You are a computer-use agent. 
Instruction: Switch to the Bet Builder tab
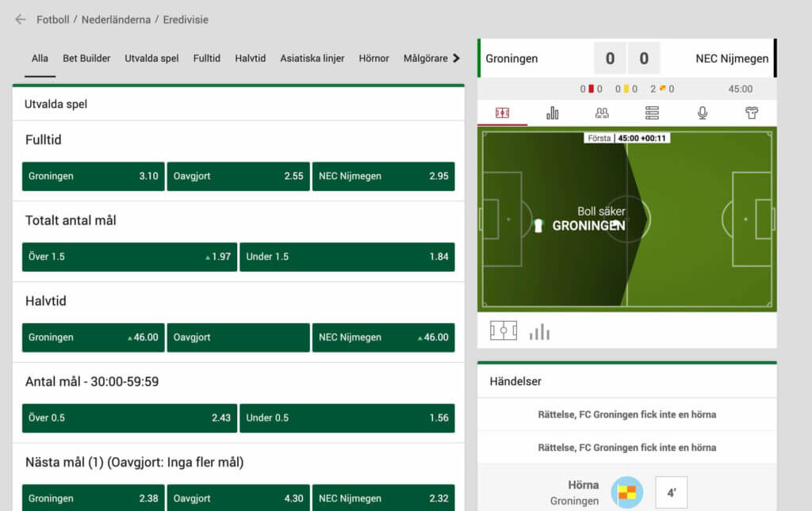(x=86, y=59)
